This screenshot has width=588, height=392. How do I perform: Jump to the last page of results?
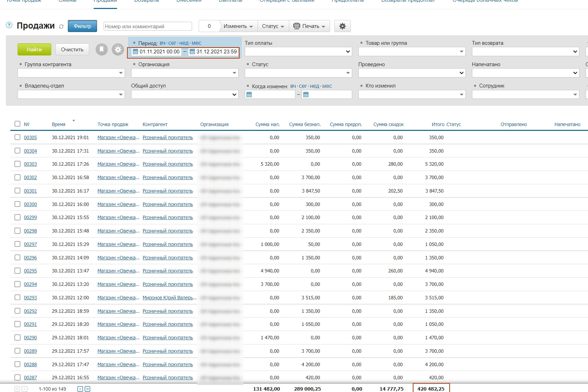(x=87, y=389)
